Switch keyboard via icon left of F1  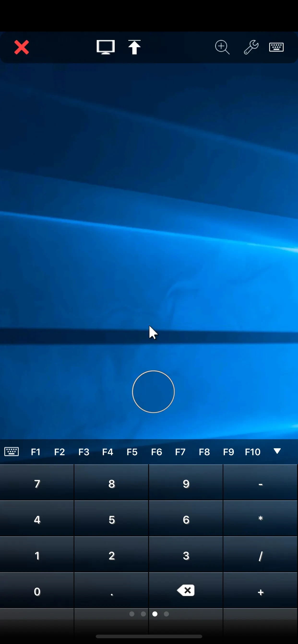(x=12, y=452)
